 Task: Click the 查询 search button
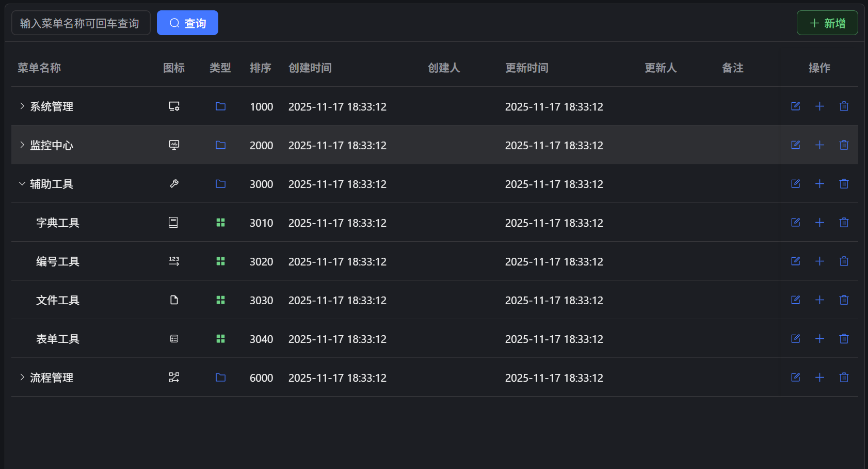click(x=187, y=23)
